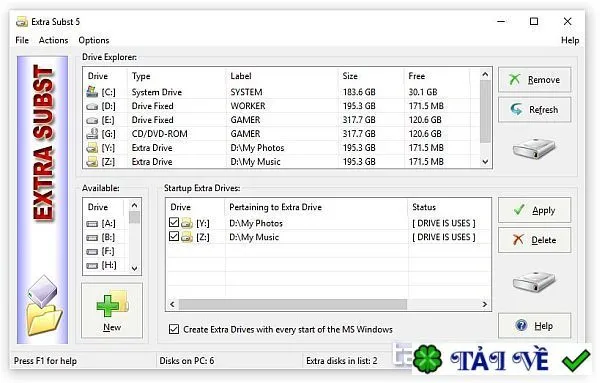Viewport: 600px width, 383px height.
Task: Click Startup Extra Drives horizontal scrollbar thumb
Action: (x=293, y=304)
